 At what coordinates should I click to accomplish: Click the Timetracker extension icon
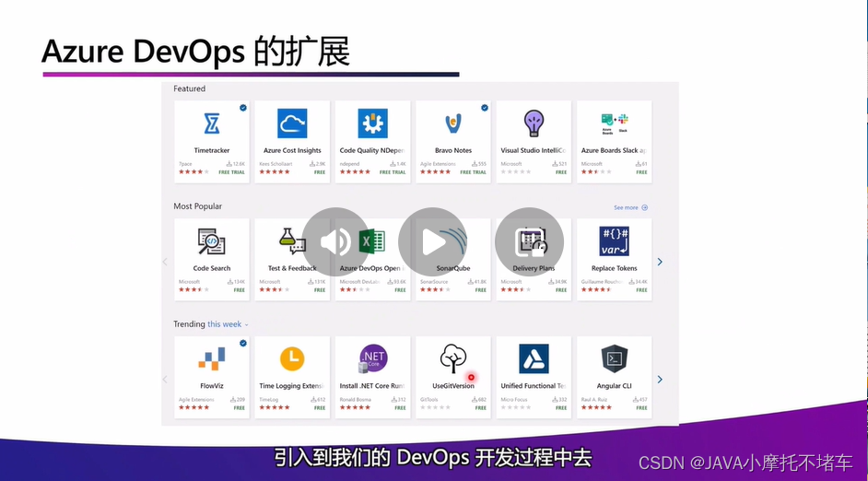click(211, 123)
